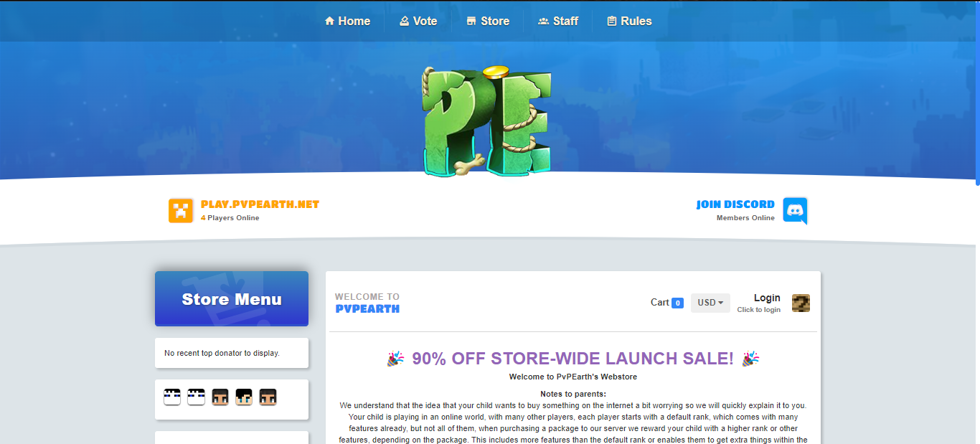Image resolution: width=980 pixels, height=444 pixels.
Task: Select the fourth player head avatar
Action: coord(244,397)
